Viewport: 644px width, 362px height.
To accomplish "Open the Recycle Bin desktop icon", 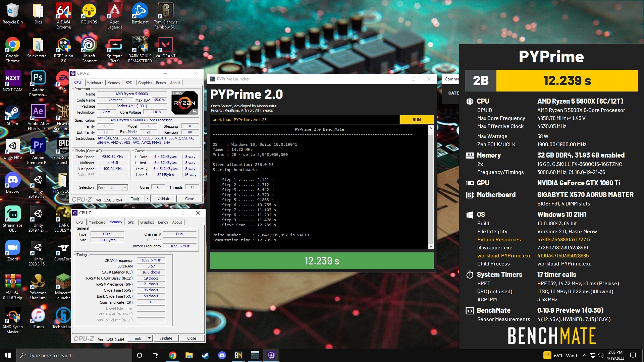I will click(13, 14).
